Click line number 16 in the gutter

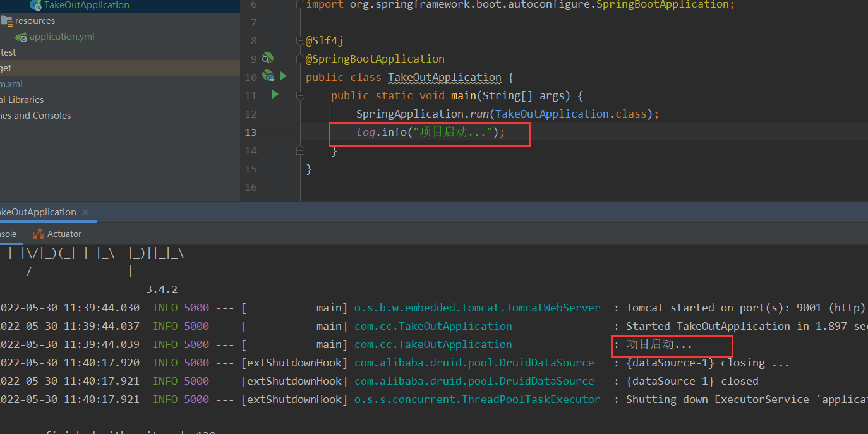click(x=250, y=187)
